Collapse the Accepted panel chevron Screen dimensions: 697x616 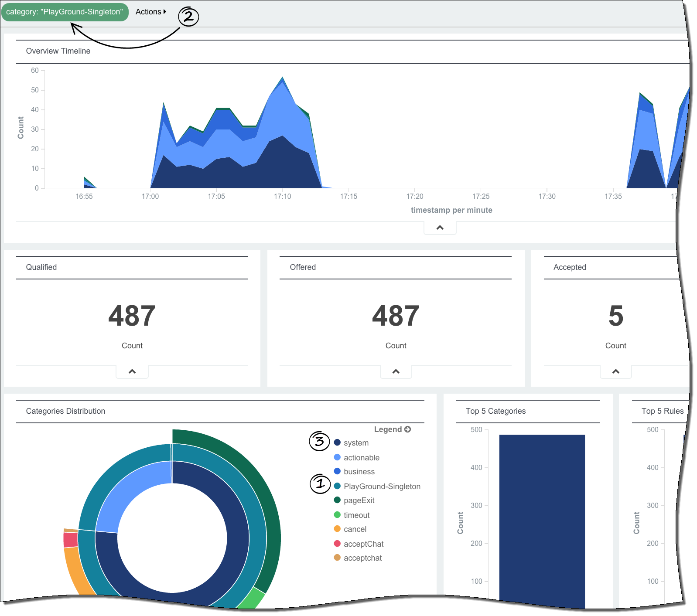pyautogui.click(x=615, y=371)
